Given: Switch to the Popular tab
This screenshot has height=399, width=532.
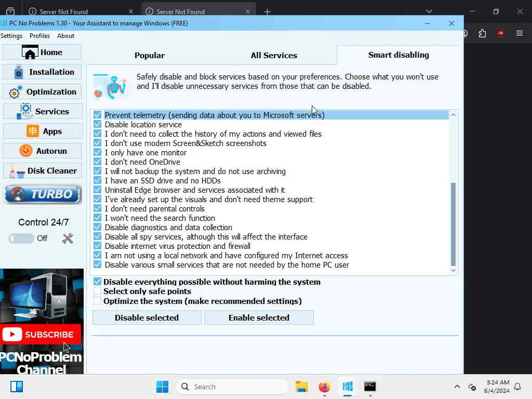Looking at the screenshot, I should click(x=149, y=55).
